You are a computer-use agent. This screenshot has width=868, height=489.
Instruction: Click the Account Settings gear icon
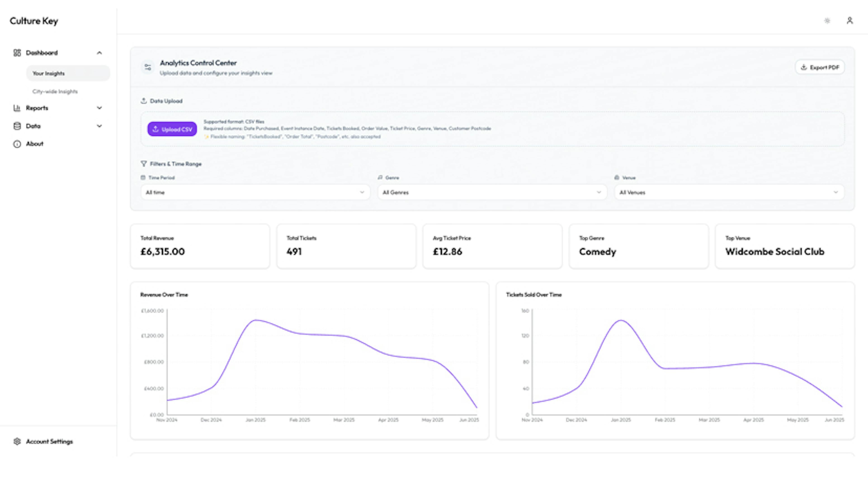click(x=17, y=441)
